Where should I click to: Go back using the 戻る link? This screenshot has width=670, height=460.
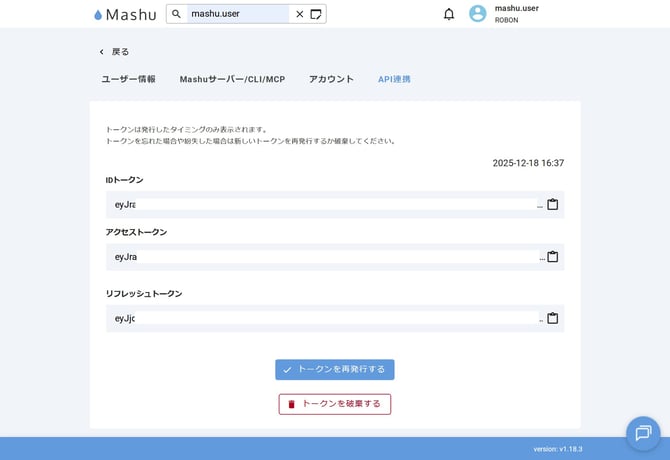(114, 52)
